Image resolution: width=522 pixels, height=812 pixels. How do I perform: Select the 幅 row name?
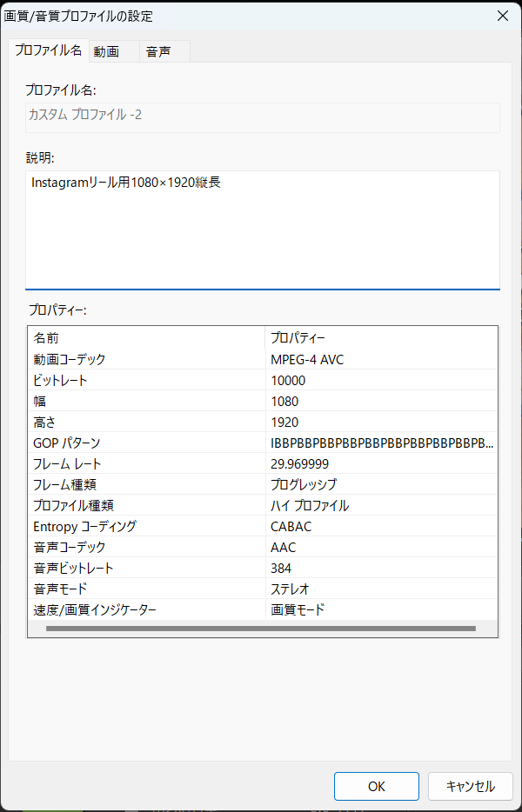tap(39, 401)
